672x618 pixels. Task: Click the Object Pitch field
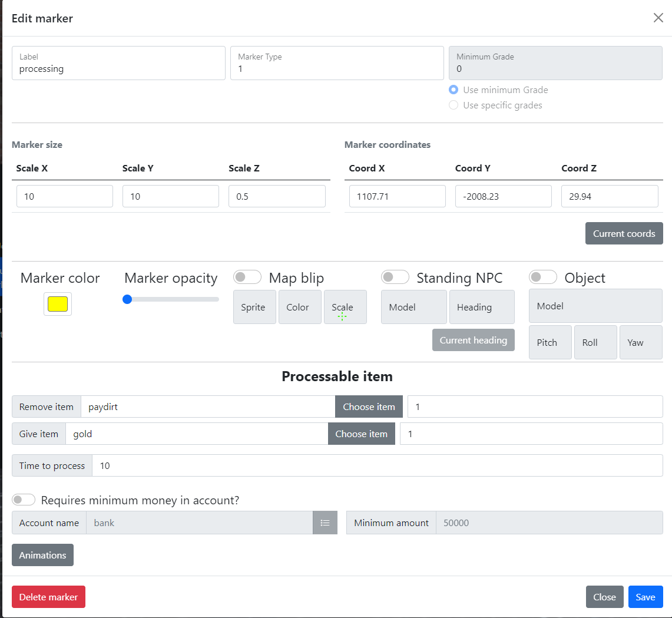(550, 342)
